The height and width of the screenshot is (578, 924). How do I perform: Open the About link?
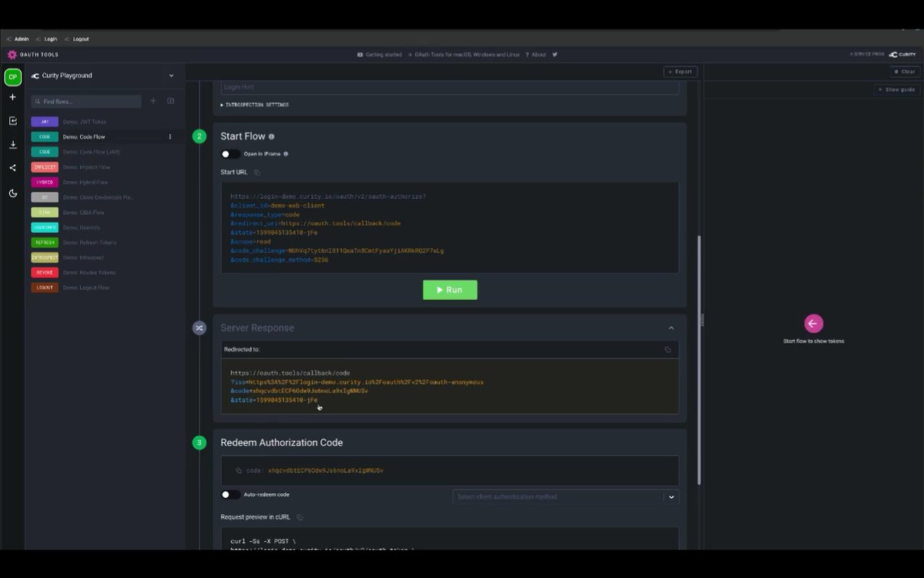pyautogui.click(x=536, y=55)
